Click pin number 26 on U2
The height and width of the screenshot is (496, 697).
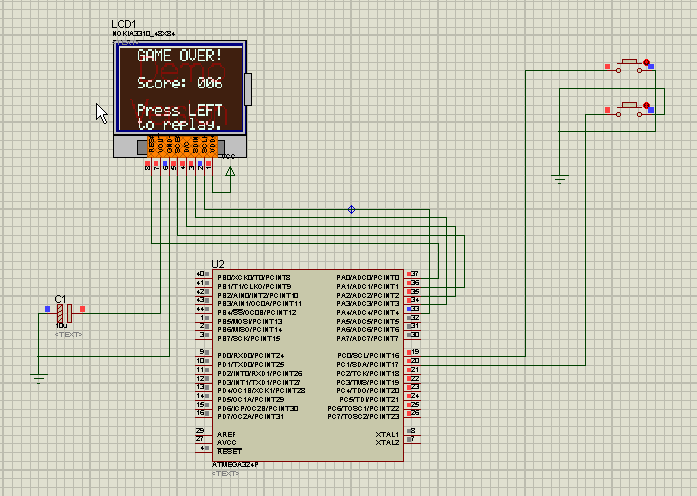tap(415, 413)
